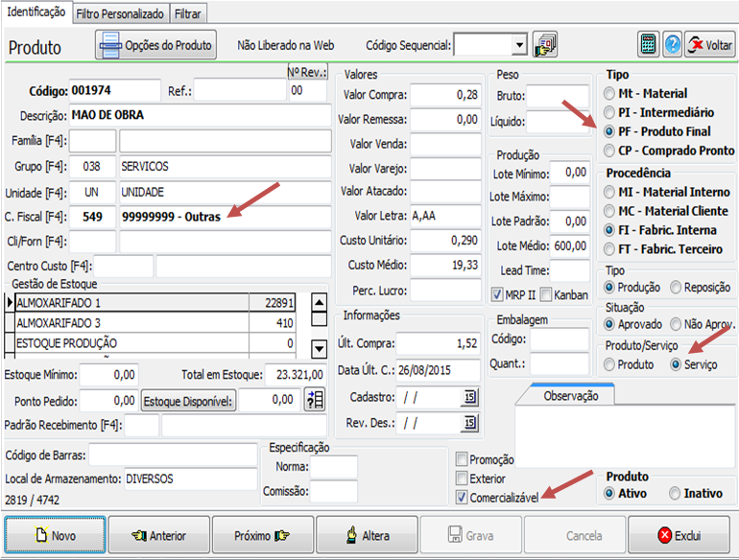739x560 pixels.
Task: Open calendar picker for Cadastro date
Action: coord(470,396)
